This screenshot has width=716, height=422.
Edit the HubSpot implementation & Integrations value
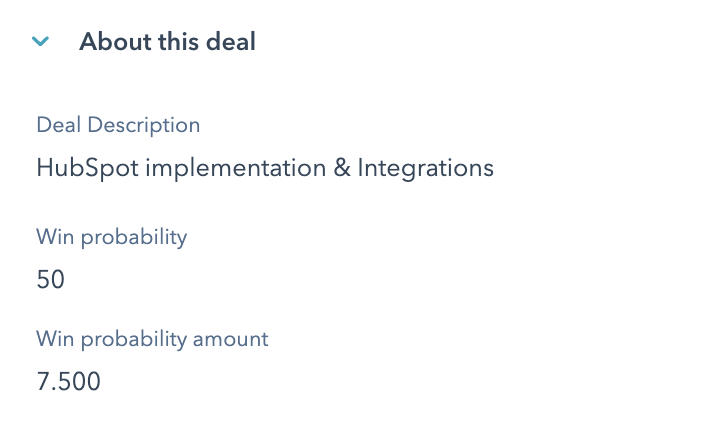(264, 168)
